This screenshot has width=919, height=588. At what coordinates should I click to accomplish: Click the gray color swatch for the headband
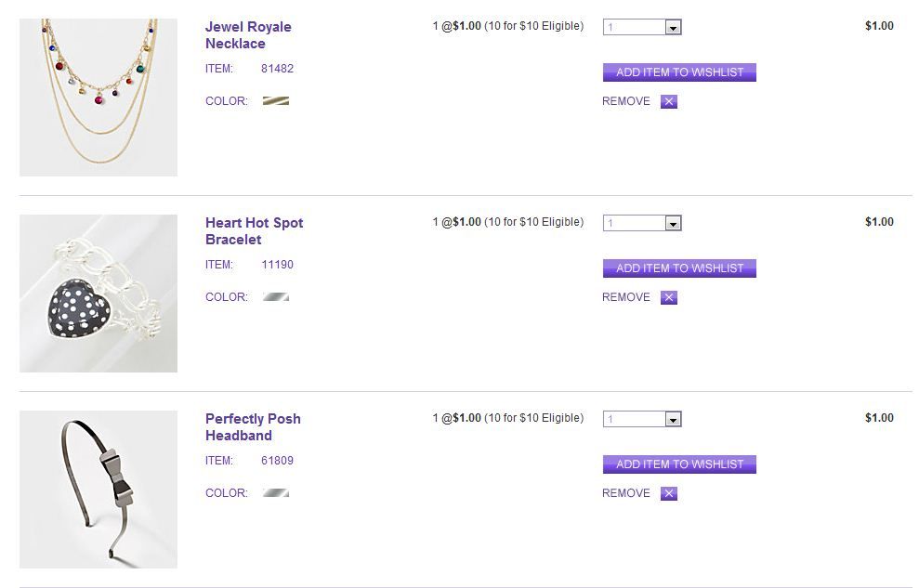tap(276, 493)
